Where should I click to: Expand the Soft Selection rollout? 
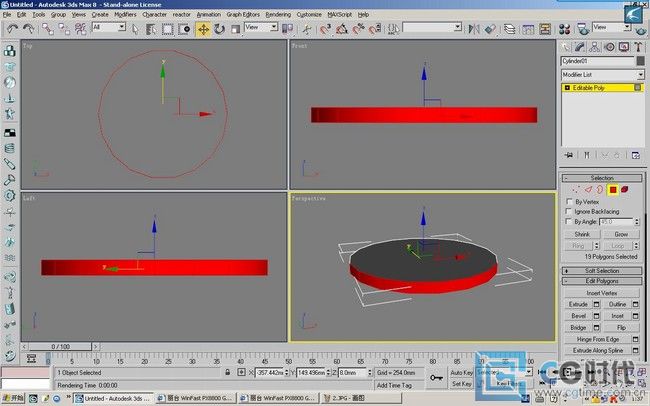pyautogui.click(x=602, y=271)
